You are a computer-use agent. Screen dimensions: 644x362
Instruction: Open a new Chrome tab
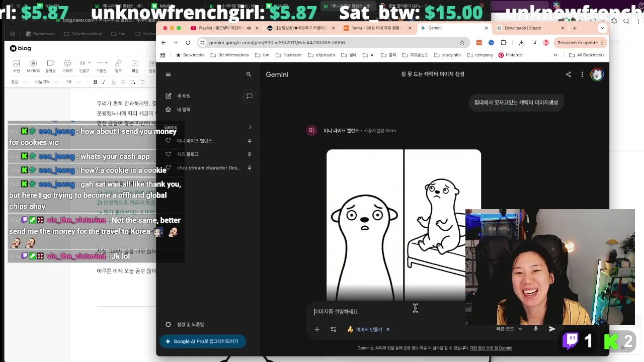[x=575, y=28]
